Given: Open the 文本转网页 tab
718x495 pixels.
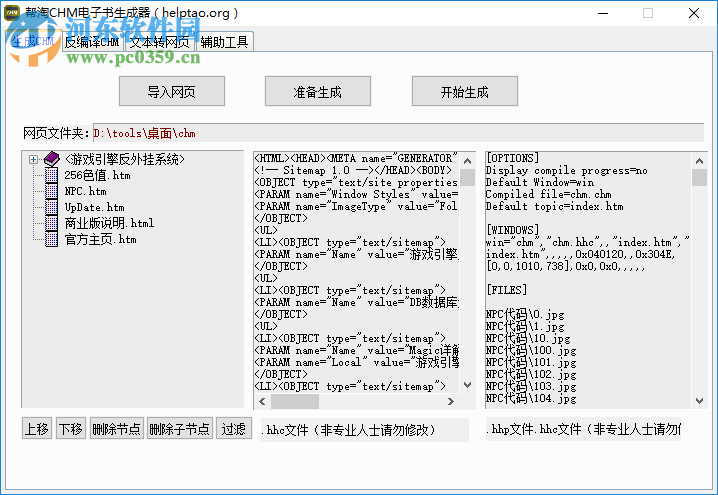Looking at the screenshot, I should (x=159, y=42).
